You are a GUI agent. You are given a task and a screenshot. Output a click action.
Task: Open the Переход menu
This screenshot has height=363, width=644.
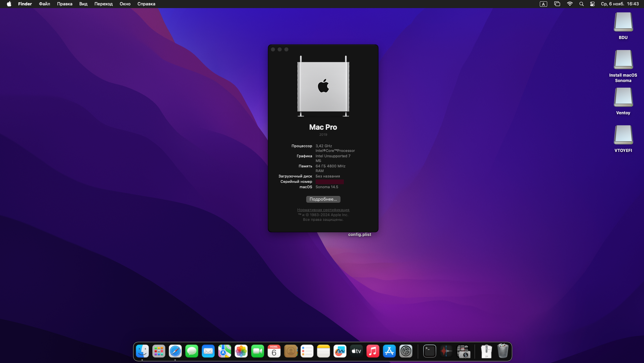point(104,4)
